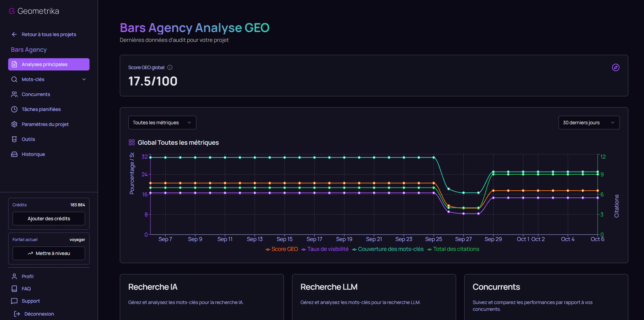This screenshot has height=320, width=644.
Task: Click the compass icon in score card
Action: pyautogui.click(x=615, y=67)
